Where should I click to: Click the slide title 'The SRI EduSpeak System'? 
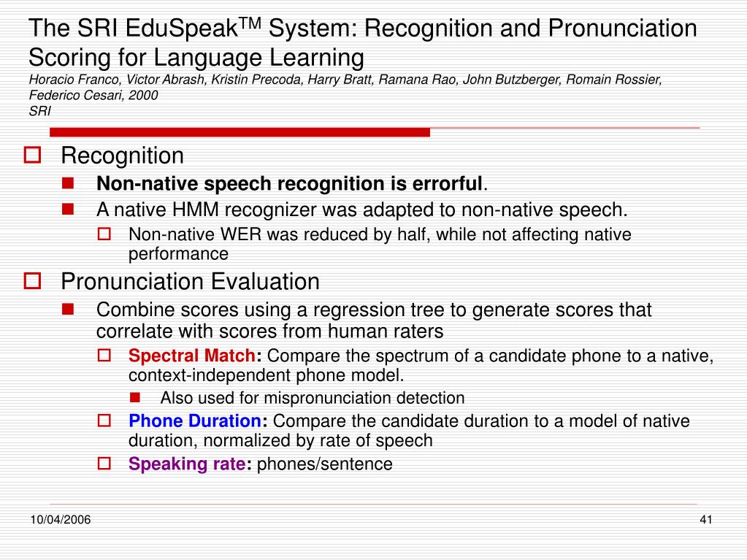362,42
